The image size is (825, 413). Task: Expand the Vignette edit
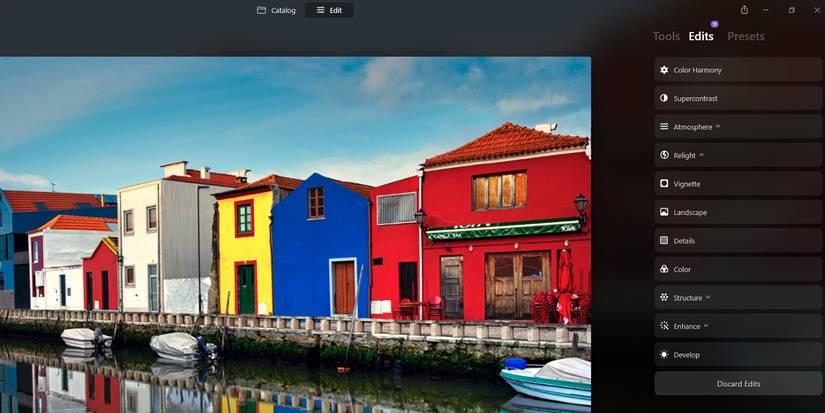(738, 184)
